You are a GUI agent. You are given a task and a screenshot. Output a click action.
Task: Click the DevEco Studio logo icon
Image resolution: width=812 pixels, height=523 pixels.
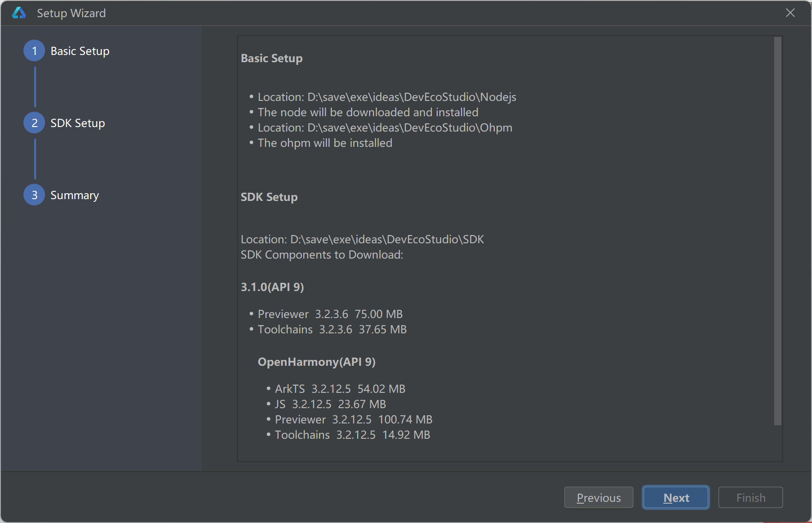point(19,13)
